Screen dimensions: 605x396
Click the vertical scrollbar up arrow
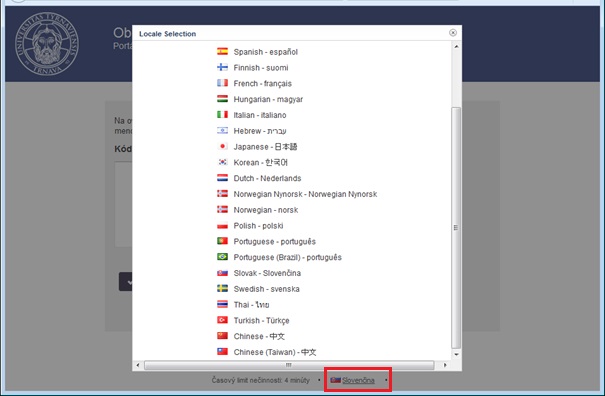(456, 47)
